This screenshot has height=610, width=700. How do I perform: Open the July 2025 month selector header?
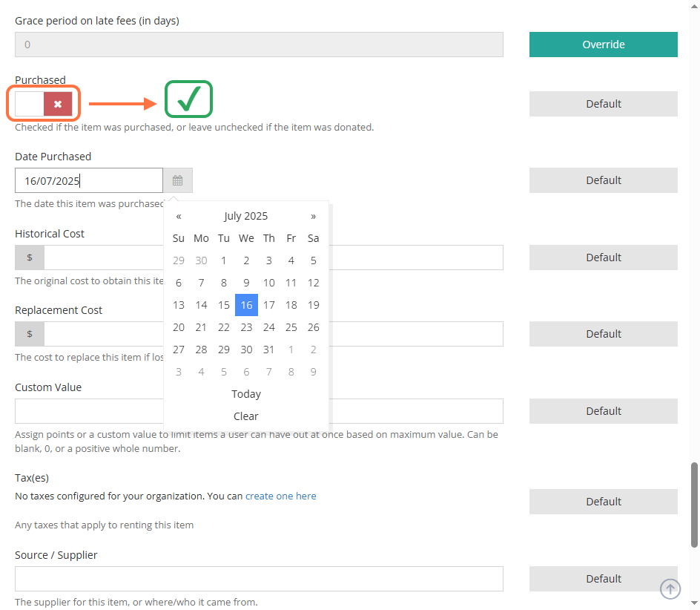pyautogui.click(x=246, y=216)
